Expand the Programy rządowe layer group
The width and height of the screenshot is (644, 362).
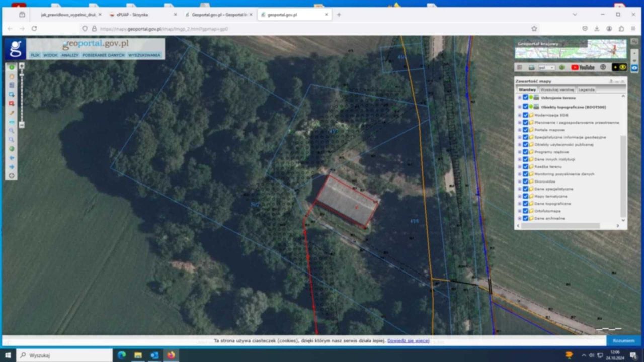click(520, 152)
